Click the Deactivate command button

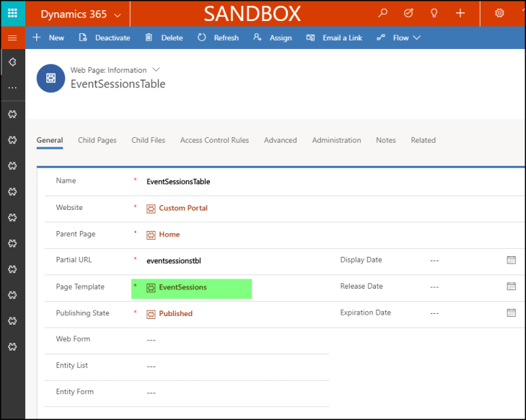coord(105,38)
